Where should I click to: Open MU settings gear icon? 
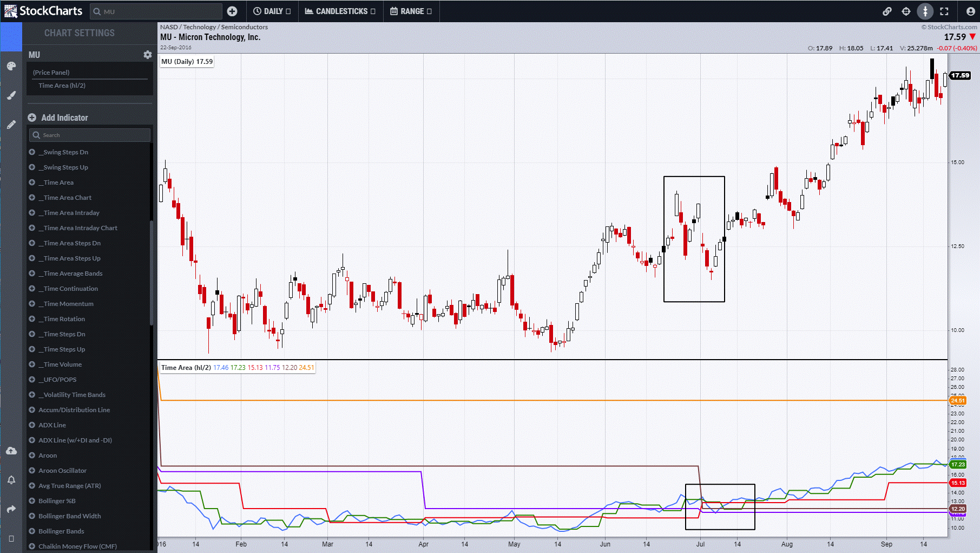(x=147, y=55)
